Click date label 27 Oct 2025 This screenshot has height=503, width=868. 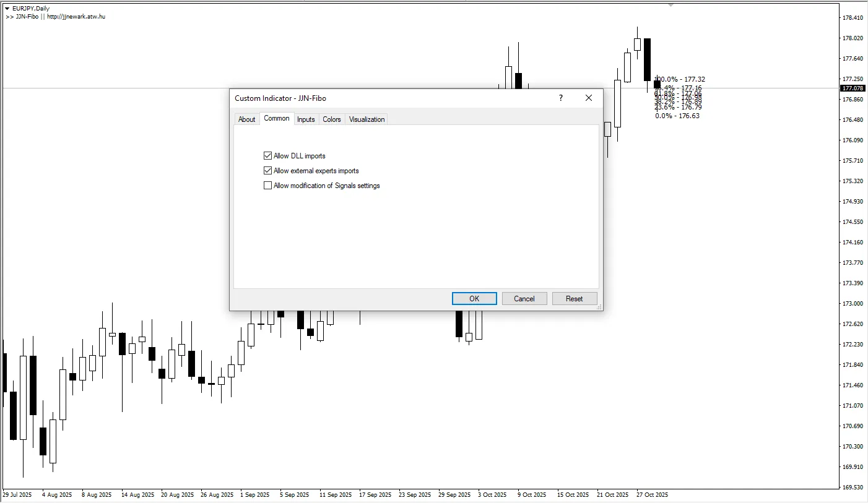click(x=653, y=495)
